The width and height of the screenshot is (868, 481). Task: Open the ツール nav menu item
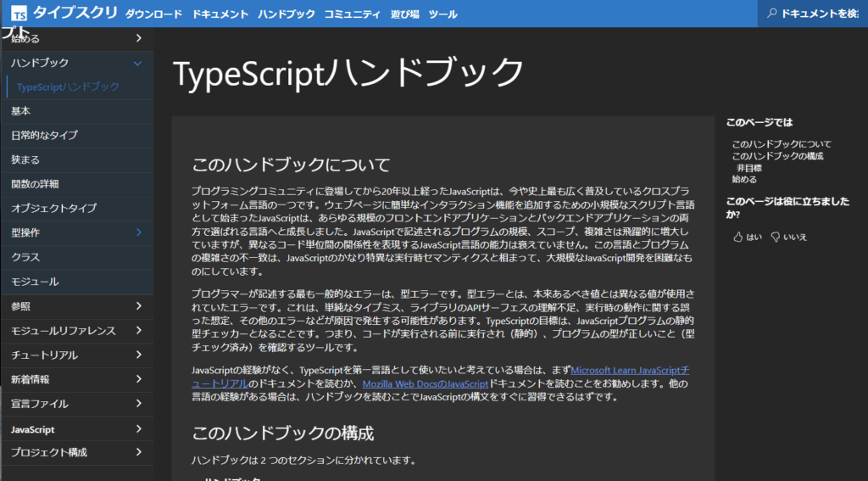pyautogui.click(x=442, y=14)
